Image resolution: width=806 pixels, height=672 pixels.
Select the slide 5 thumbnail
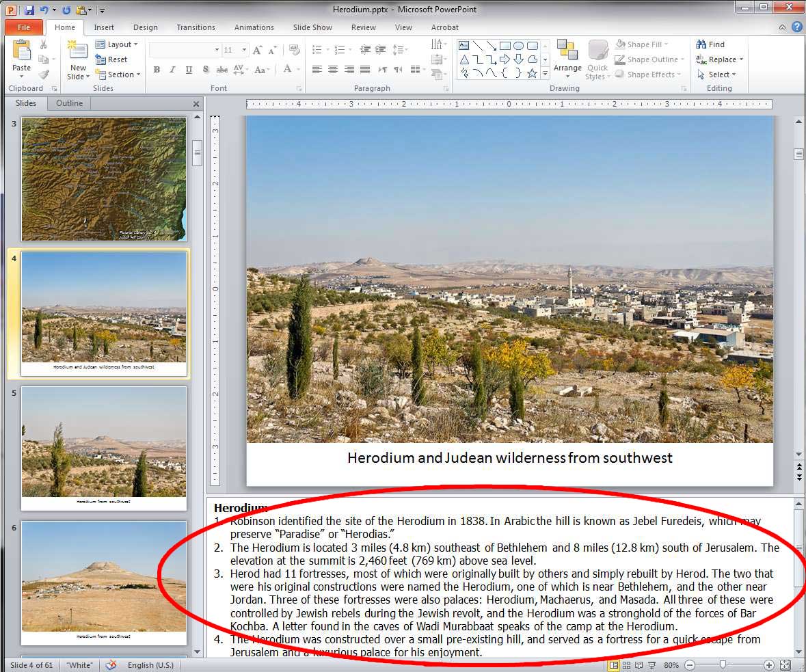[x=103, y=448]
